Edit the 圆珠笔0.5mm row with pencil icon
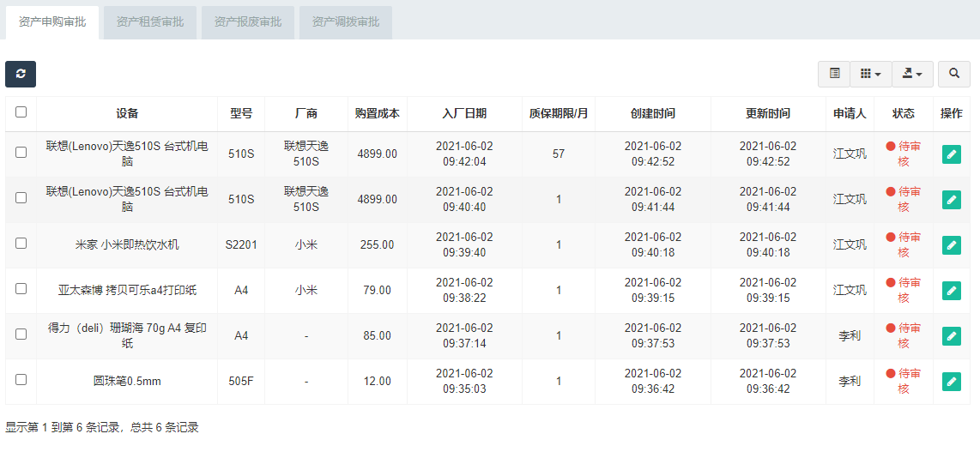The height and width of the screenshot is (458, 980). (x=951, y=381)
